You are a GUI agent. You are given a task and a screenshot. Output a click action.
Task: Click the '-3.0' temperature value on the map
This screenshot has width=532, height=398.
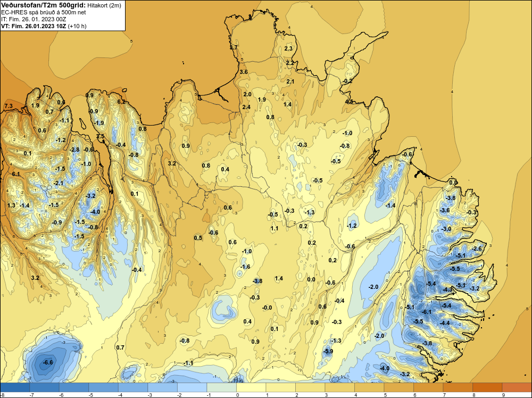point(446,229)
